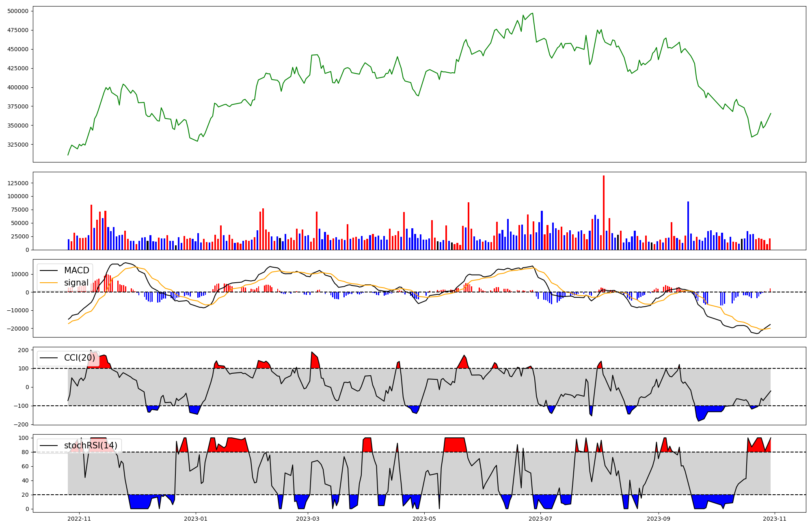
Task: Click the tallest red volume bar
Action: click(x=604, y=213)
